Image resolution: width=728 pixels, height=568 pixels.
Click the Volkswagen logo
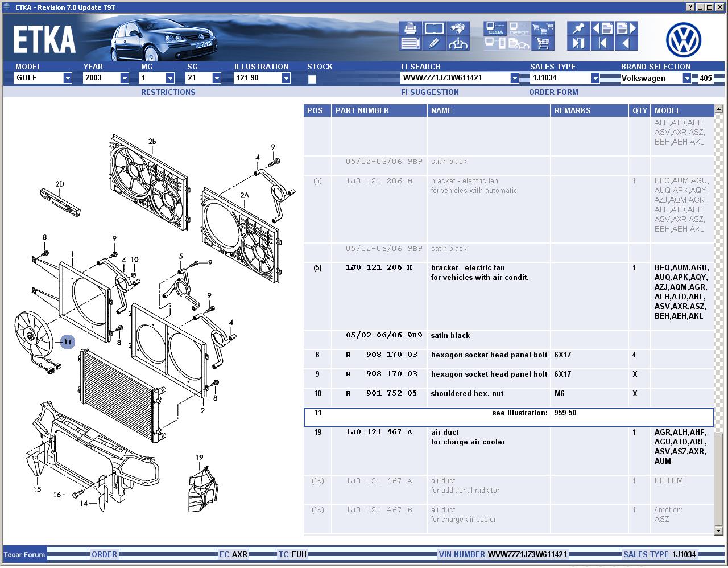(x=684, y=40)
